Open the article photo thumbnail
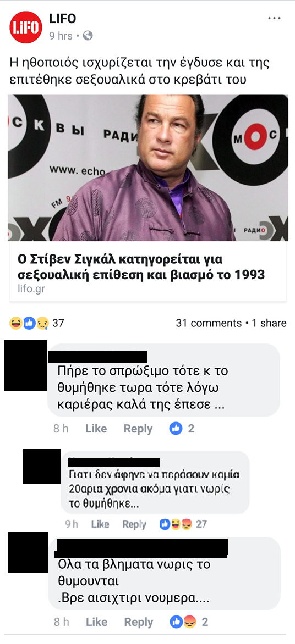The image size is (295, 644). point(147,168)
